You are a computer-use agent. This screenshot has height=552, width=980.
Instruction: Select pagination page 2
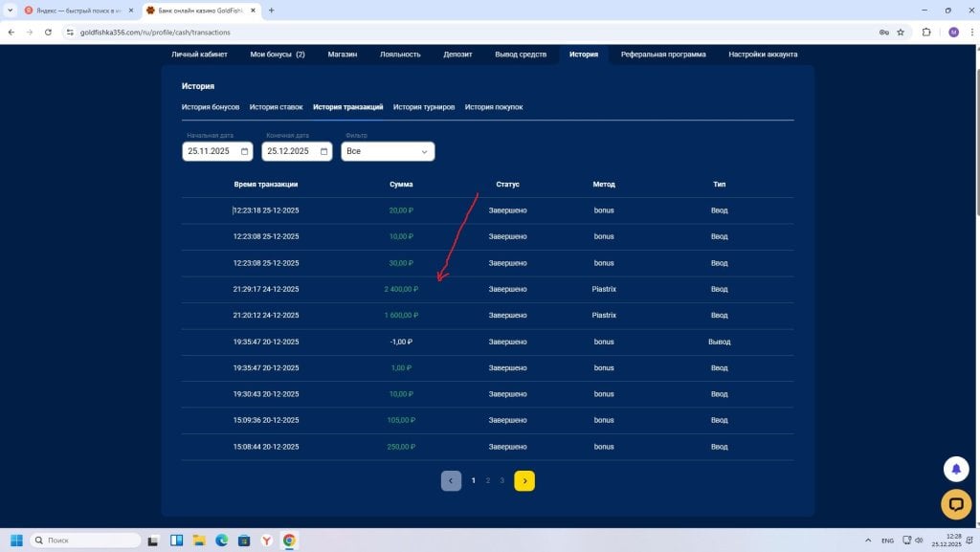[487, 481]
